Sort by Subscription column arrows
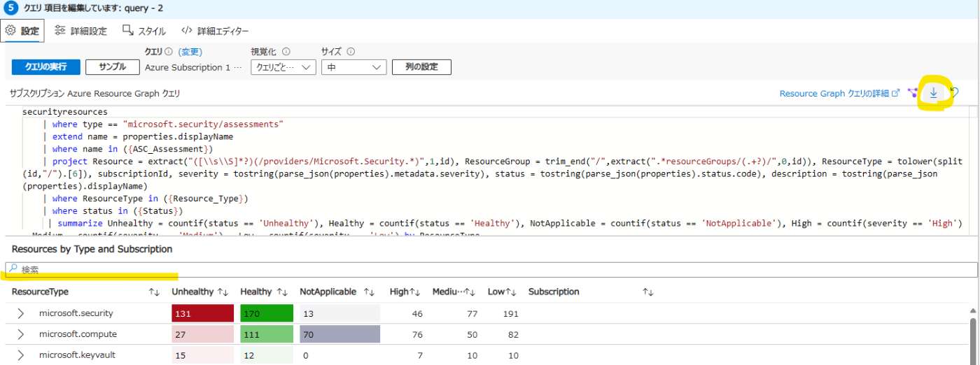The height and width of the screenshot is (365, 980). (x=648, y=292)
